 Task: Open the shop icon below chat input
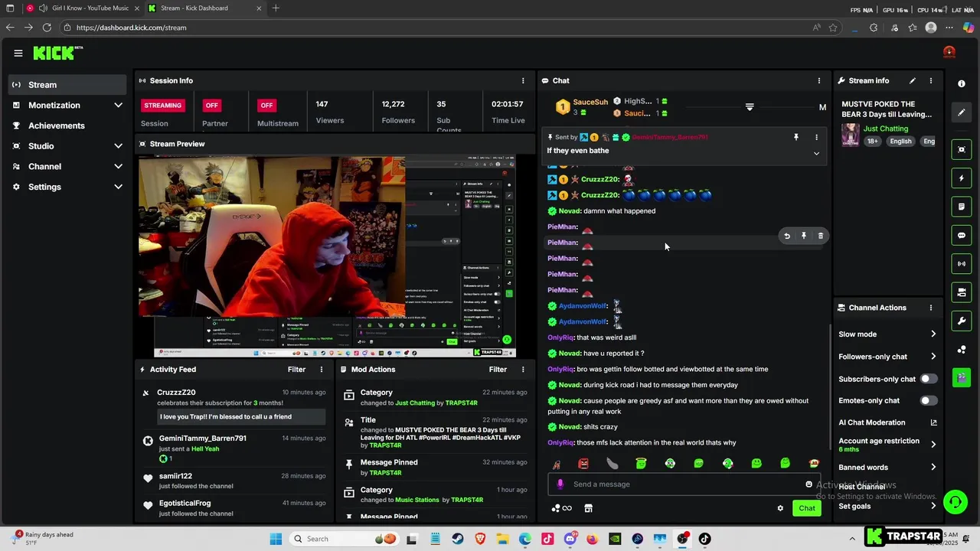[588, 508]
